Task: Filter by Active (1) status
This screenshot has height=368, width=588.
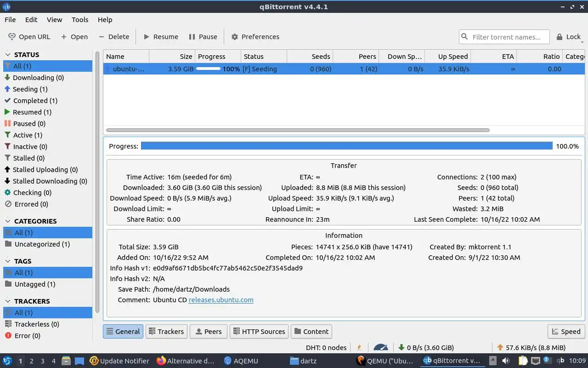Action: [48, 135]
